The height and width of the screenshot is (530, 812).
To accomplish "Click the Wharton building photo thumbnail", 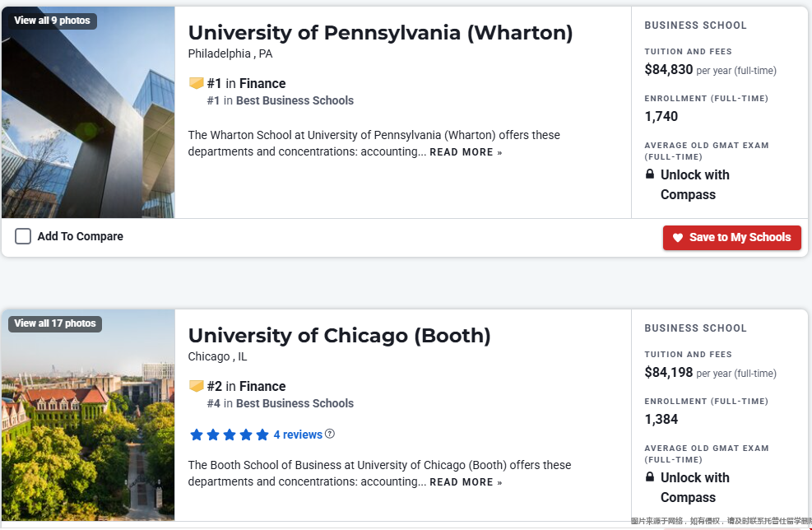I will (x=88, y=123).
